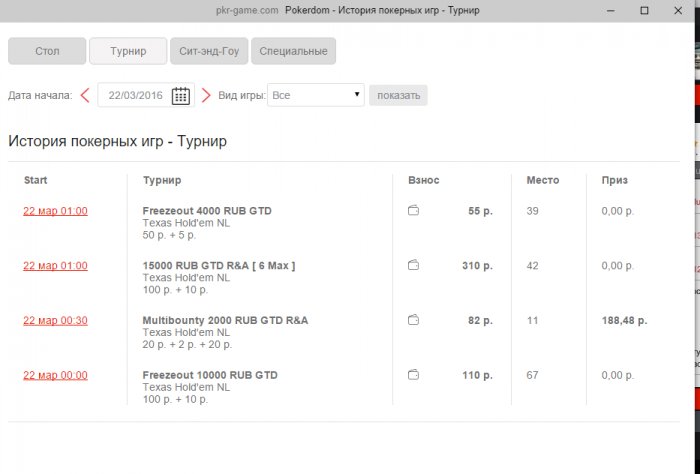Select Freezeout 10000 RUB GTD title
This screenshot has height=474, width=700.
point(210,375)
